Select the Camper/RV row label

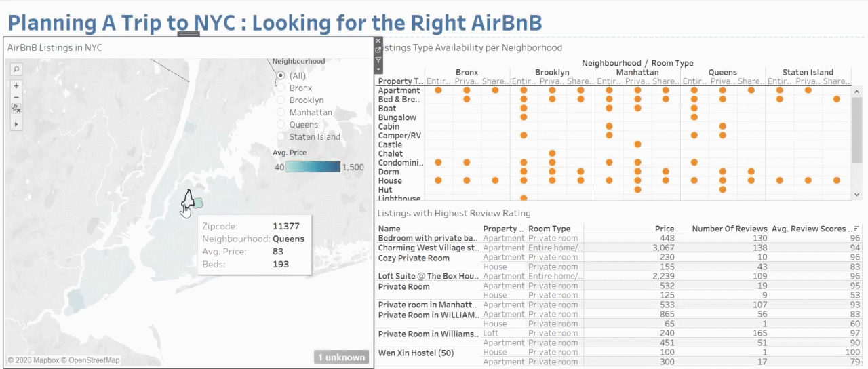[x=399, y=136]
